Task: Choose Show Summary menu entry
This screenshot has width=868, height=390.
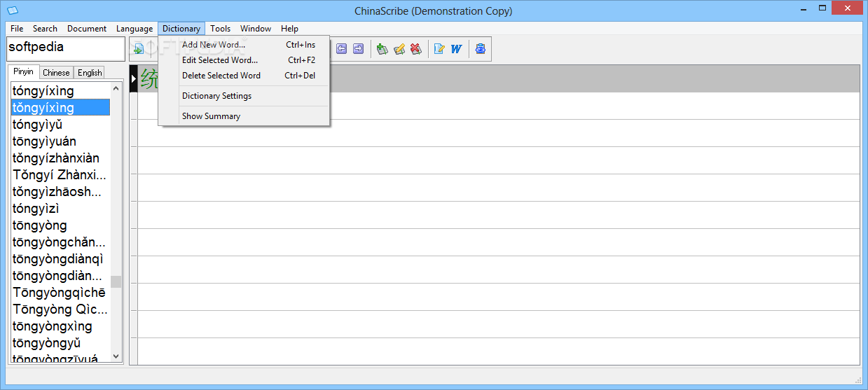Action: (244, 116)
